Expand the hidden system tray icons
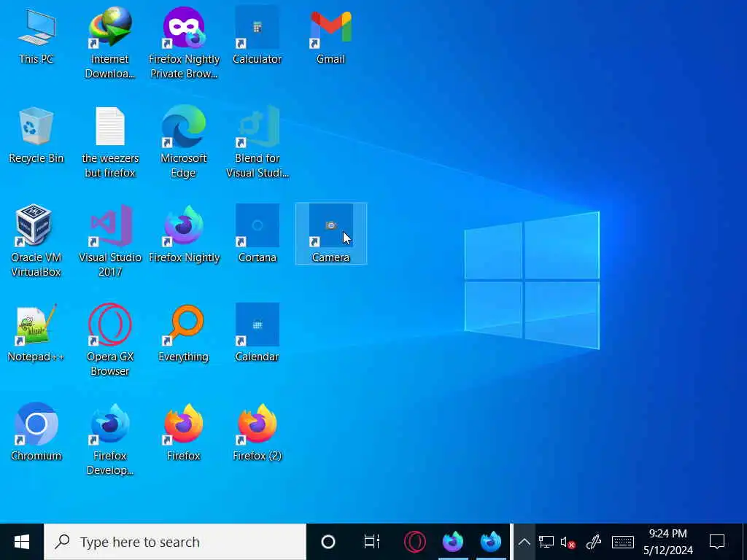 pos(524,542)
